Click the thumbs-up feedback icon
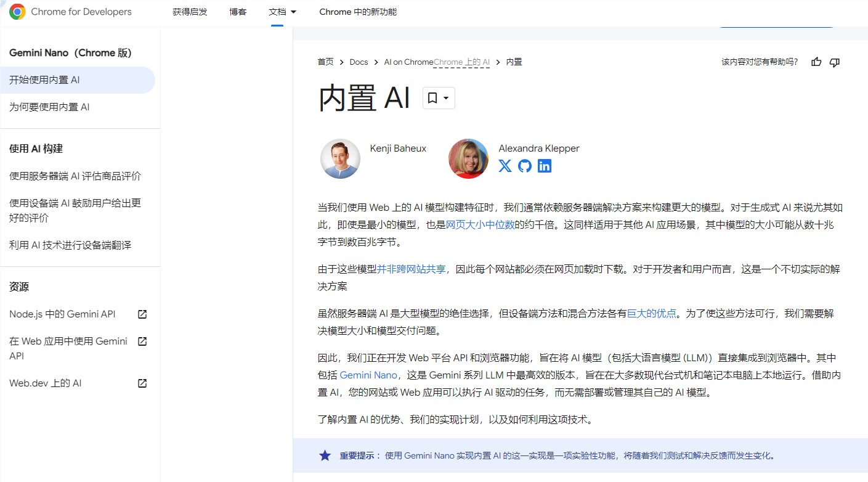This screenshot has height=482, width=868. pyautogui.click(x=816, y=62)
